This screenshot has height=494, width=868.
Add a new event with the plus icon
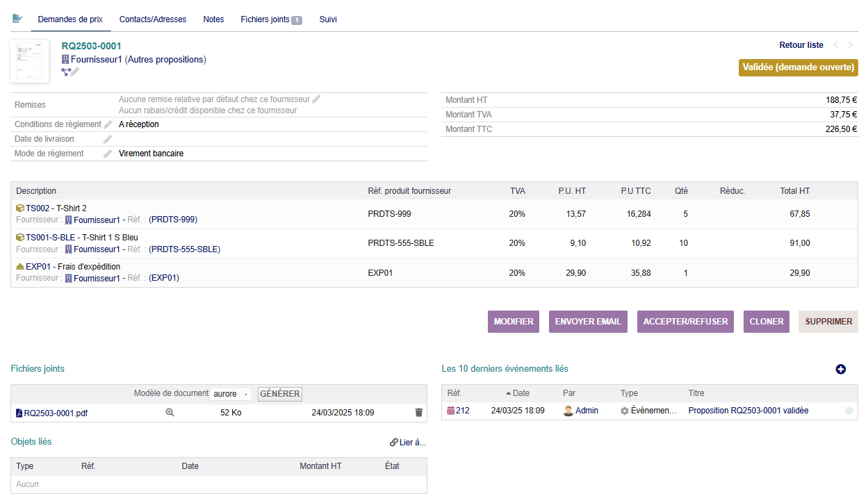click(840, 370)
